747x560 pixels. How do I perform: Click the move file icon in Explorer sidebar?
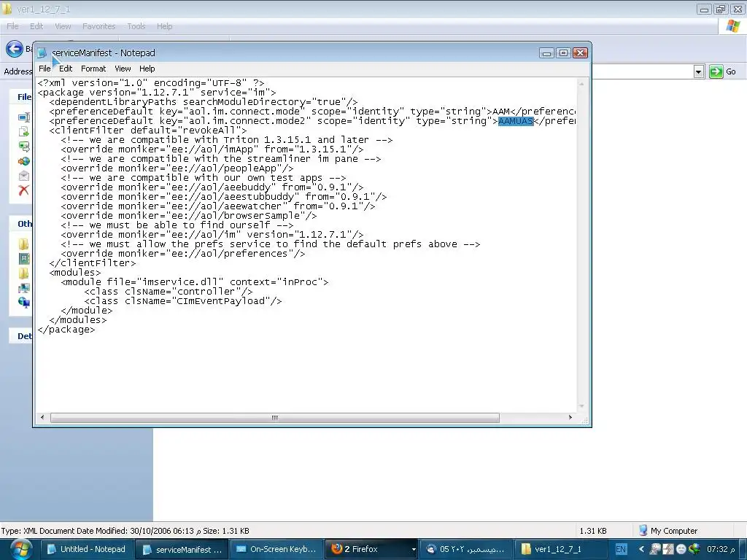pyautogui.click(x=24, y=132)
